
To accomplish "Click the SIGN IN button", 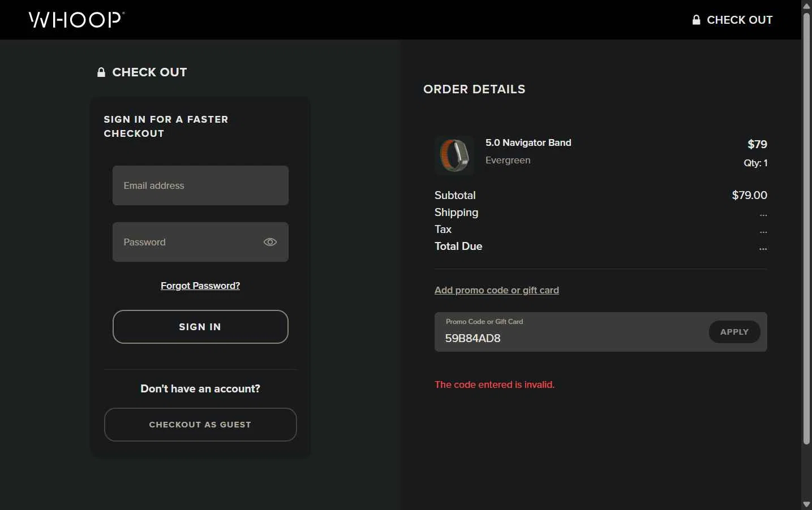I will [x=200, y=327].
